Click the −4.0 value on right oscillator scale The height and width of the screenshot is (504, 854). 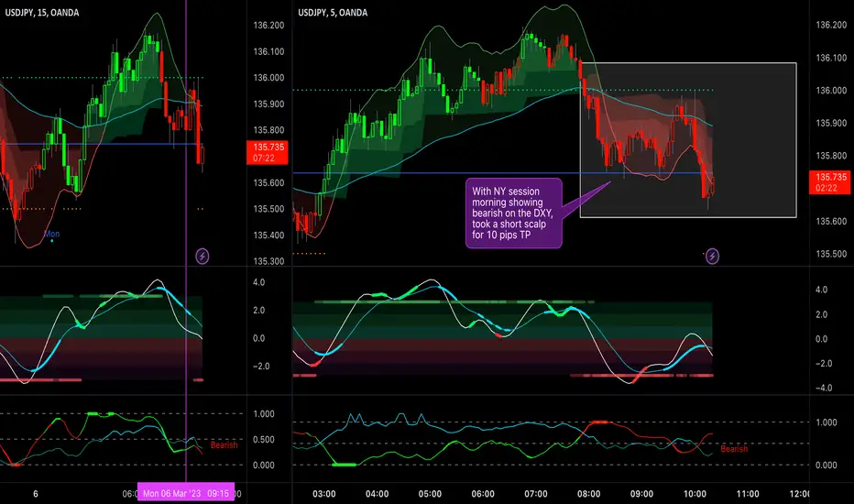pyautogui.click(x=824, y=388)
